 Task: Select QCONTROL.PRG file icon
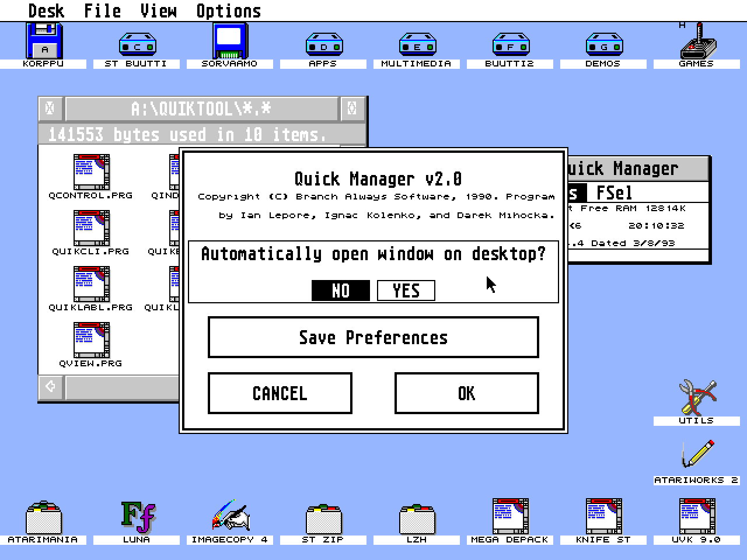[x=92, y=172]
